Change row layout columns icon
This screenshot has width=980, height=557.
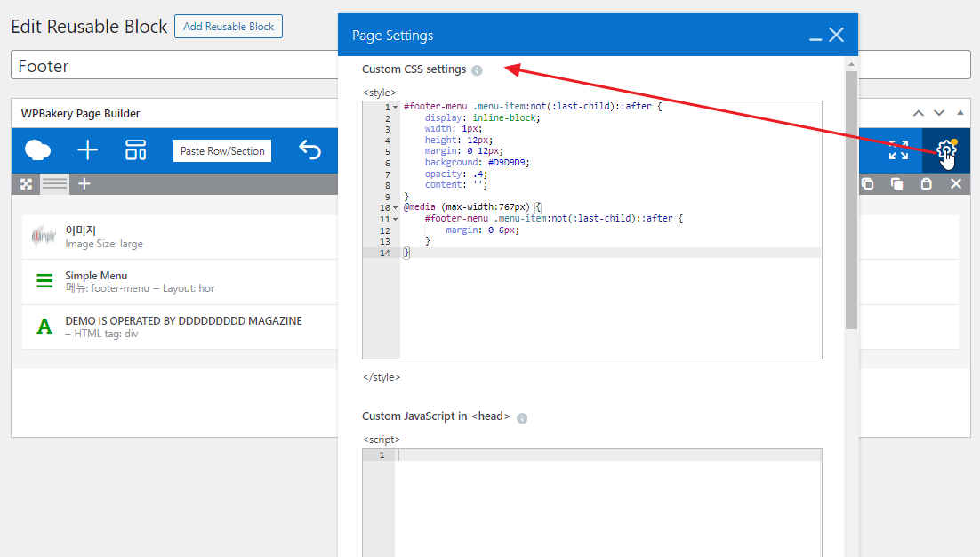click(x=55, y=184)
